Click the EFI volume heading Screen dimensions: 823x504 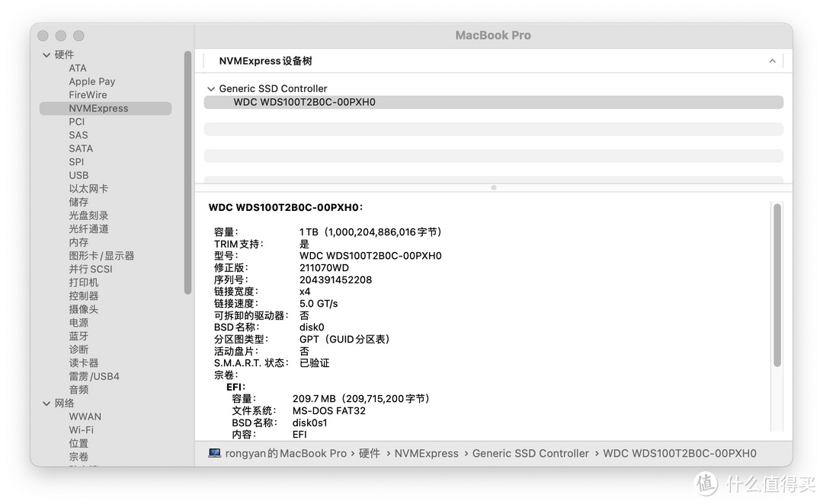pyautogui.click(x=235, y=387)
